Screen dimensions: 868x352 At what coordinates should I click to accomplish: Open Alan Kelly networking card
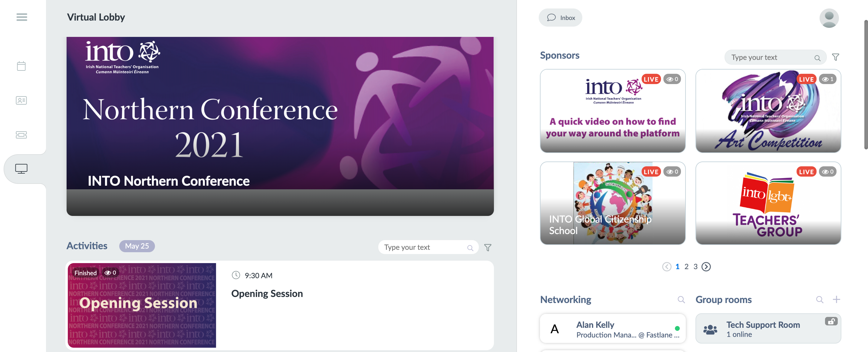(x=613, y=329)
